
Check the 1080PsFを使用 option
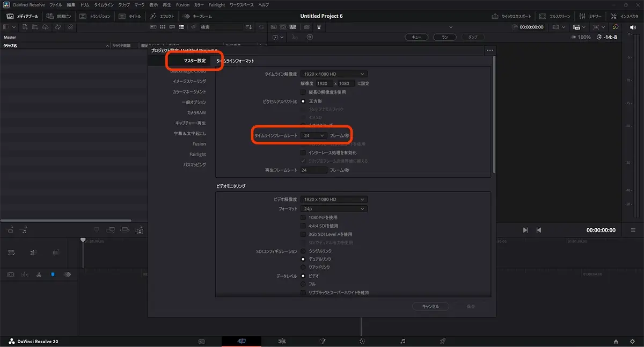coord(303,218)
